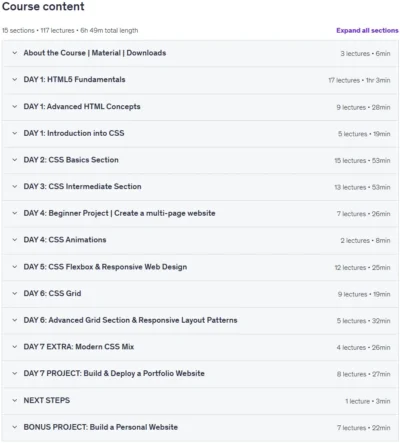Click 17 lectures • 1hr 3min label
This screenshot has height=443, width=400.
point(359,80)
